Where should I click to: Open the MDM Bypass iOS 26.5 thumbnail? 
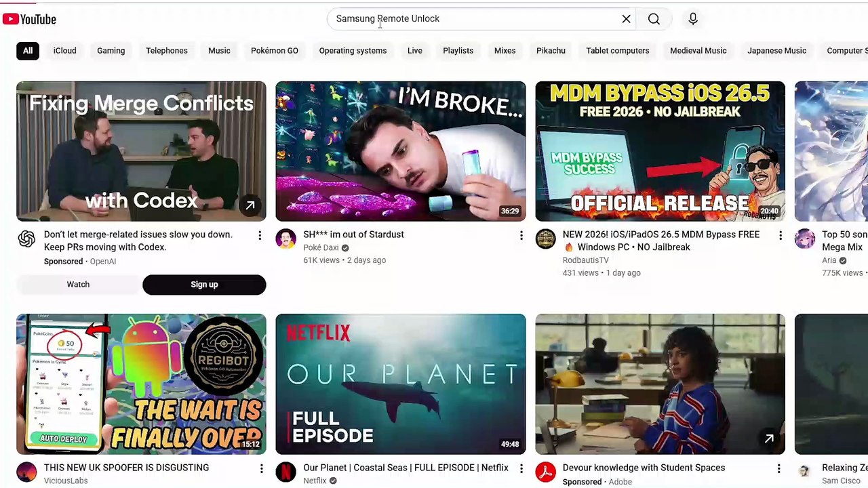(660, 151)
